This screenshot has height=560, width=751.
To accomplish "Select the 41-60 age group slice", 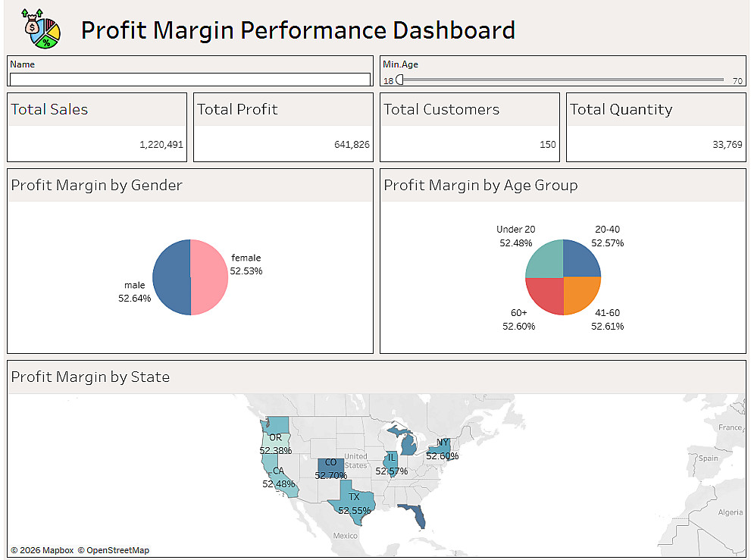I will 582,296.
